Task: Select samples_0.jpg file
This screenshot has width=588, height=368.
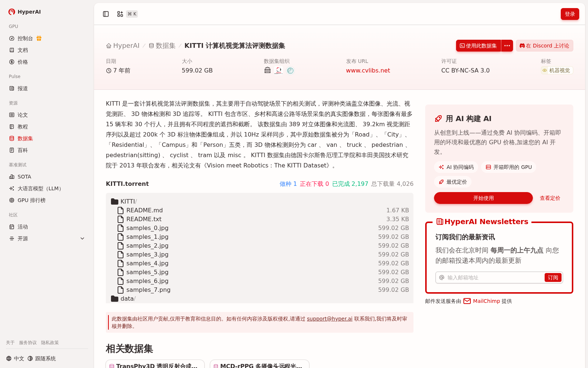Action: [x=147, y=228]
